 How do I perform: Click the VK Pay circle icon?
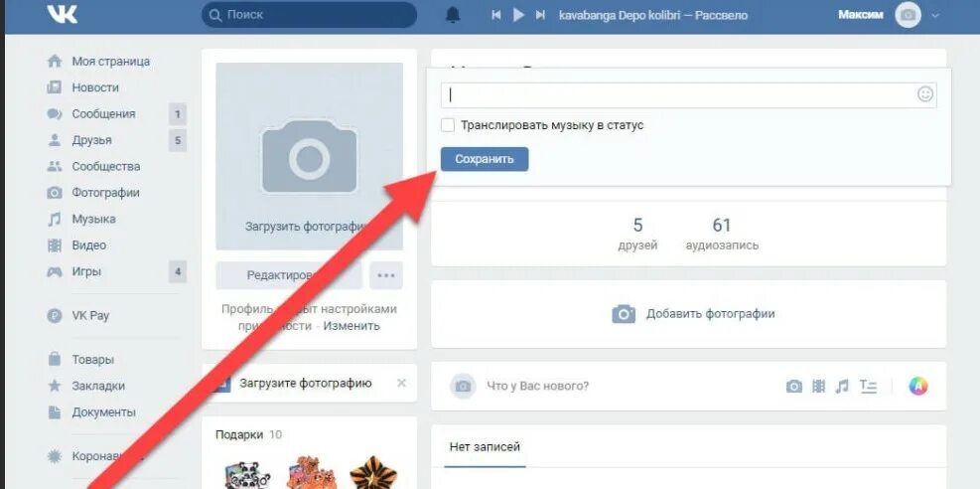click(55, 315)
